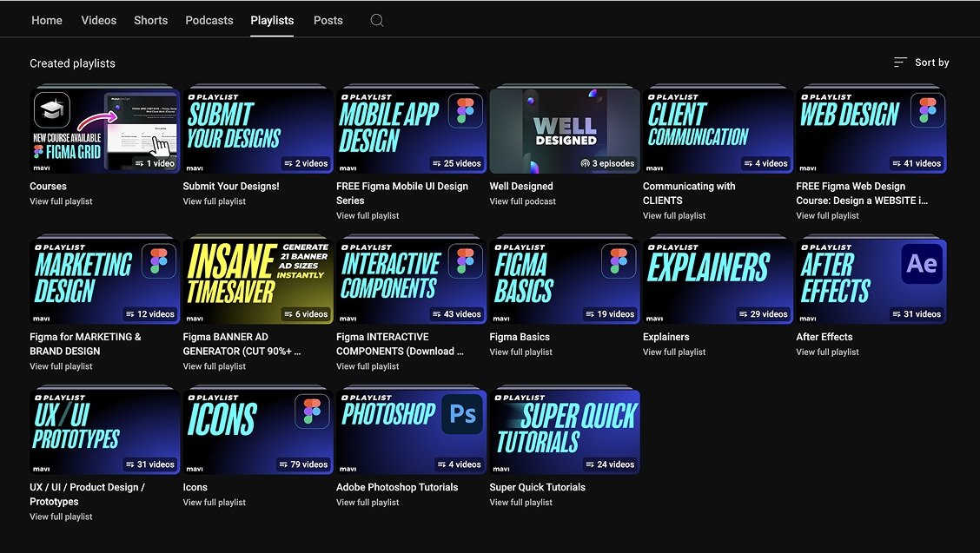Click the graduation cap icon on Courses thumbnail
The height and width of the screenshot is (553, 980).
(52, 110)
